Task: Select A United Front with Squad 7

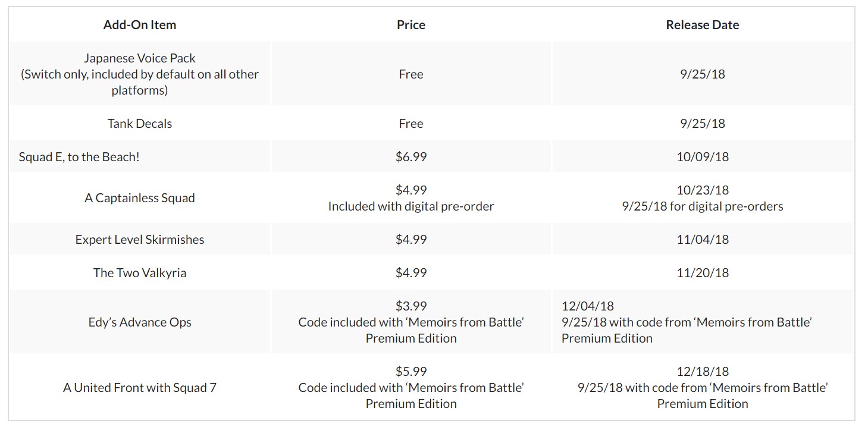Action: click(140, 388)
